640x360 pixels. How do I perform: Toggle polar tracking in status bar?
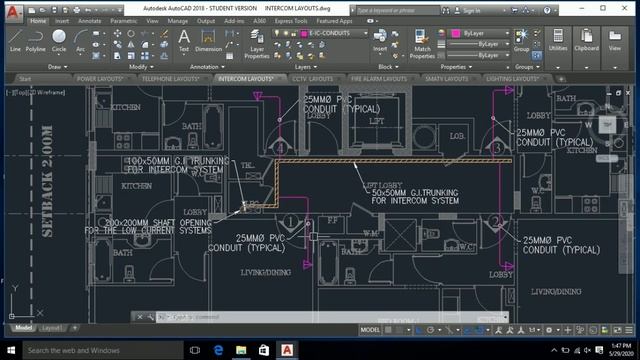click(x=430, y=330)
